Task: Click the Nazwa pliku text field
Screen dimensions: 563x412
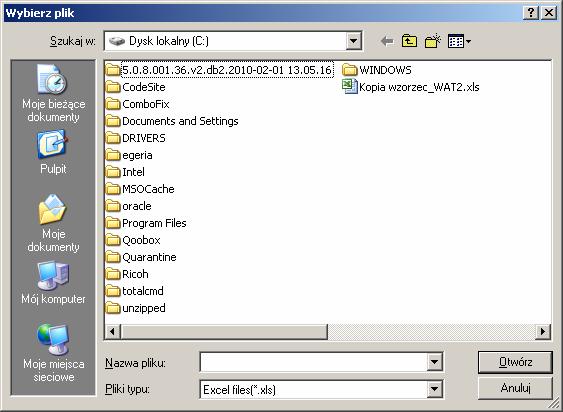Action: [x=313, y=362]
